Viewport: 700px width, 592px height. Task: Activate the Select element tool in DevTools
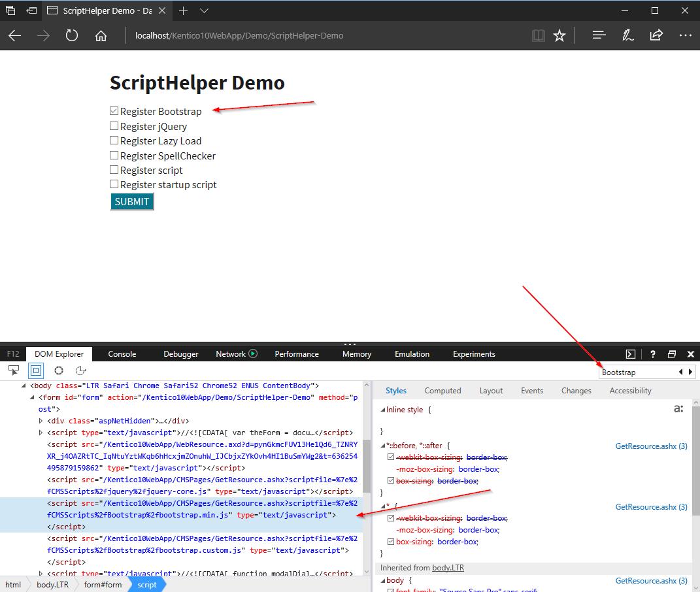click(14, 369)
